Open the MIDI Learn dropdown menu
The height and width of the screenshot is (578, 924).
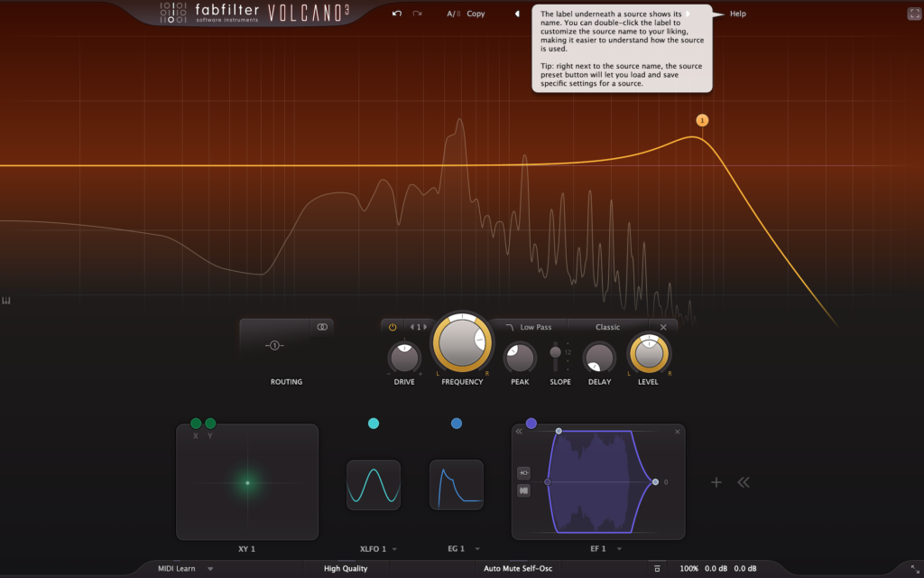pyautogui.click(x=210, y=569)
